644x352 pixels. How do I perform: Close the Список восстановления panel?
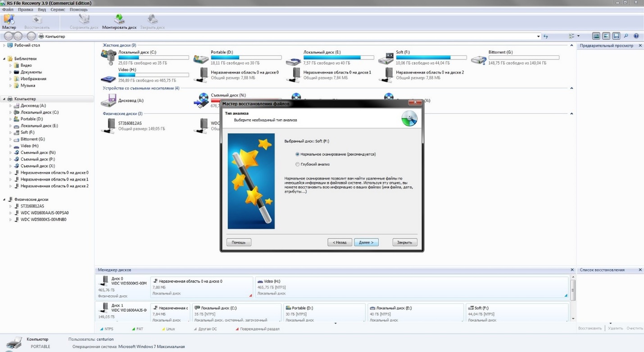[x=640, y=270]
